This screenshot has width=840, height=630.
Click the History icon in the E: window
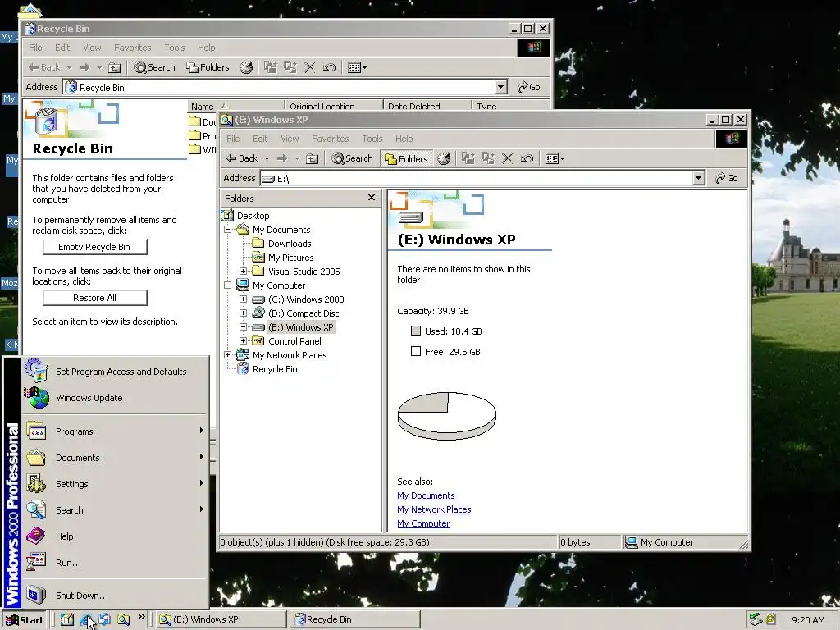(x=444, y=158)
